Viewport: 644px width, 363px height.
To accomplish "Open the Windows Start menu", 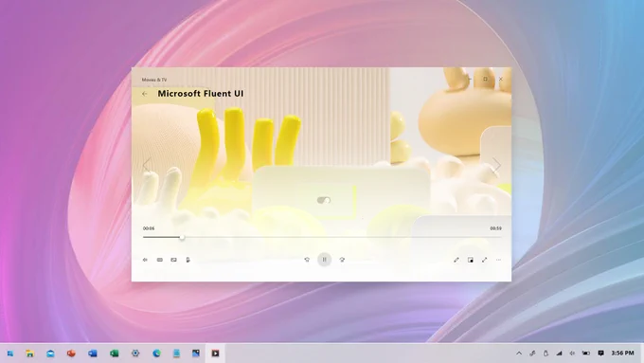I will pyautogui.click(x=10, y=354).
